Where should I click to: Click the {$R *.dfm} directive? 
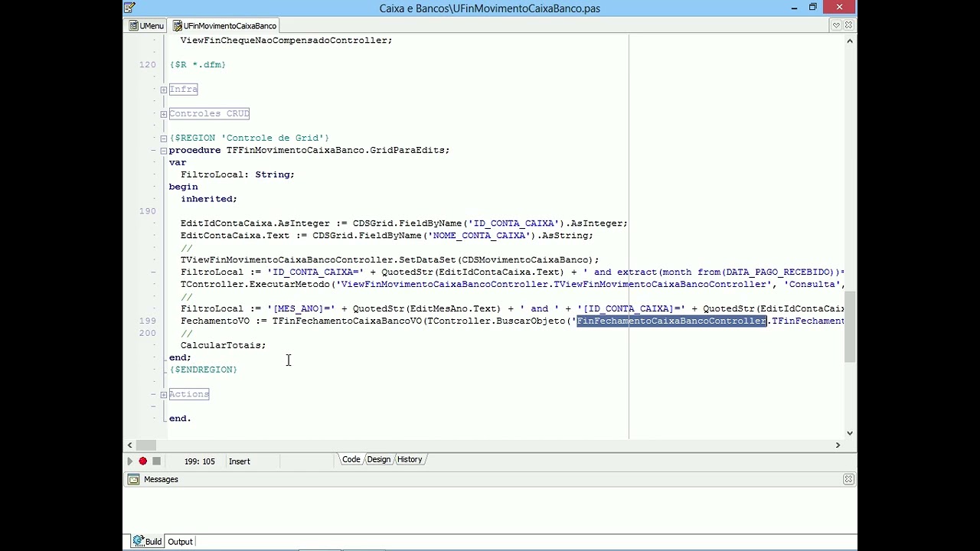[198, 64]
